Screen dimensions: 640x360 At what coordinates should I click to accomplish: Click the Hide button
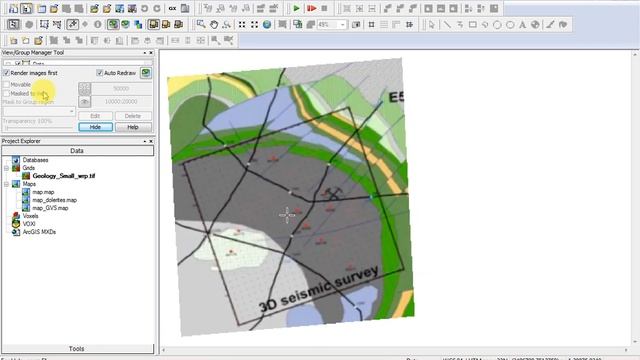(95, 127)
